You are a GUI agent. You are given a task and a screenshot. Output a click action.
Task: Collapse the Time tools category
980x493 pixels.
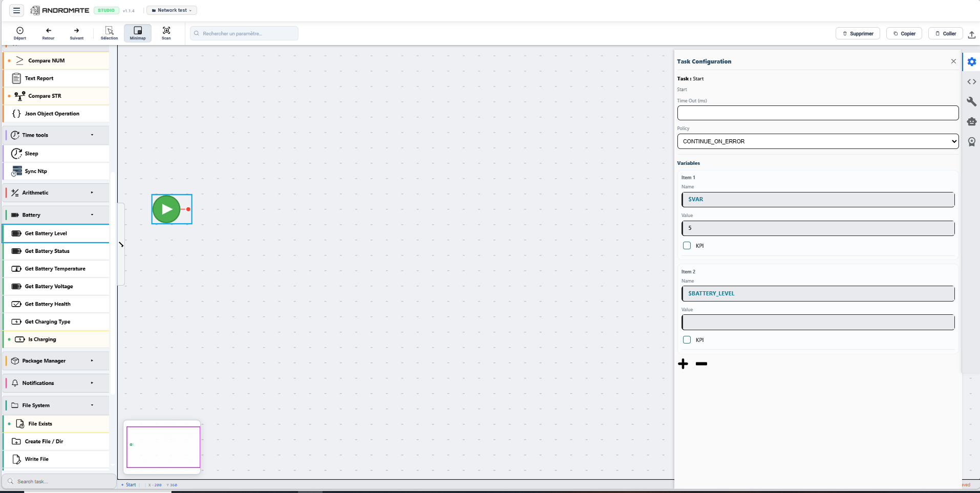pyautogui.click(x=56, y=135)
